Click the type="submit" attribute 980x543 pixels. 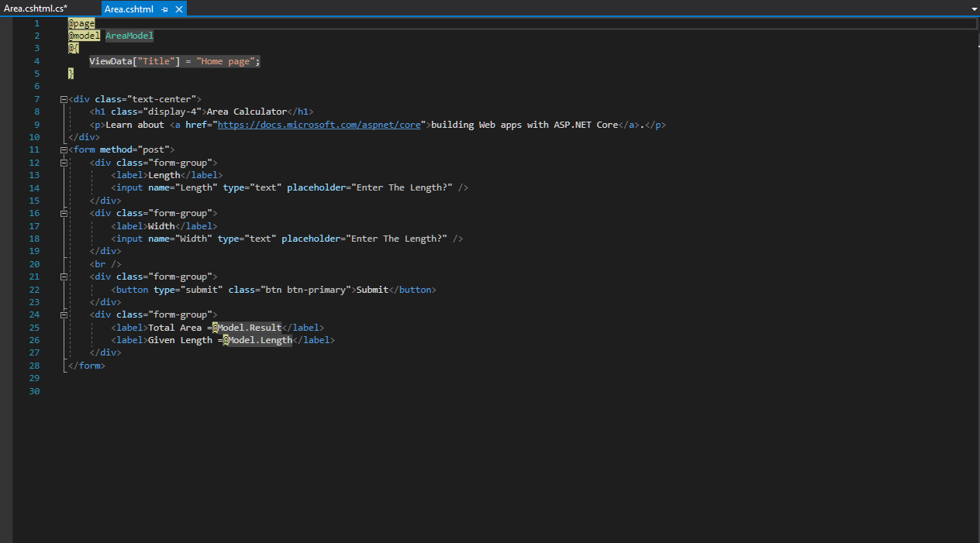(188, 290)
